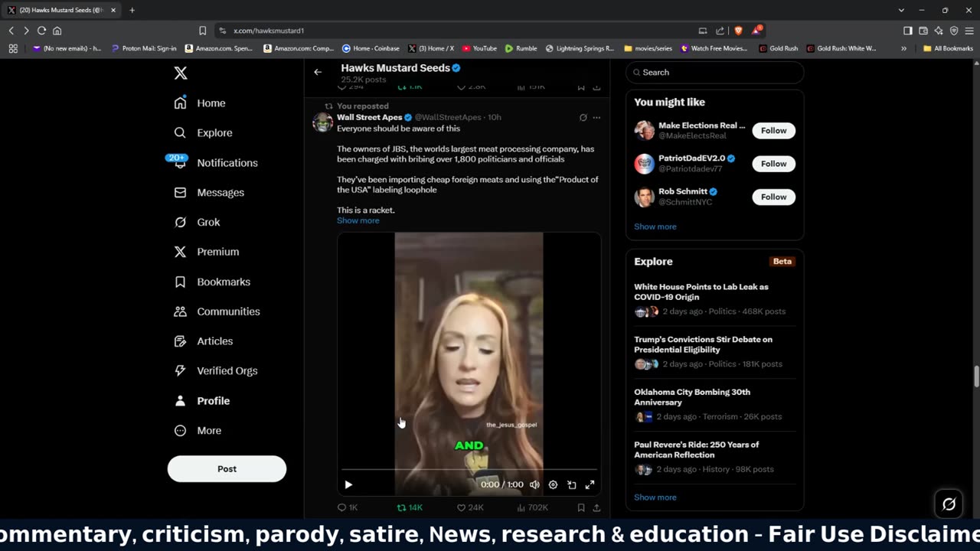Open movies/series bookmarks folder

(x=648, y=48)
